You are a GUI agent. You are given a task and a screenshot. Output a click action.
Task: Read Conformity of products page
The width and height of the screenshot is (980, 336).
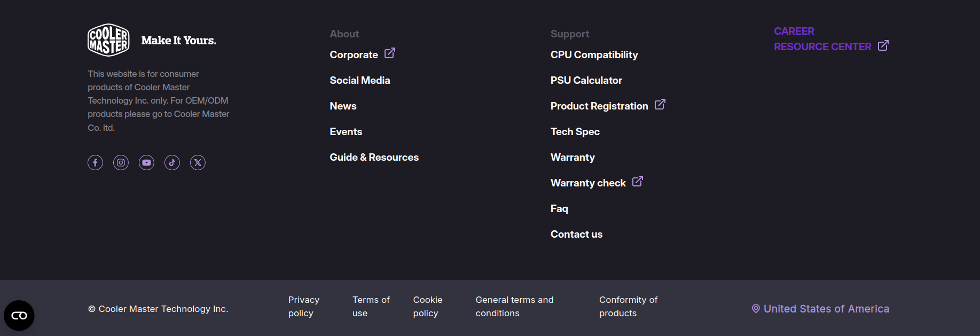628,307
